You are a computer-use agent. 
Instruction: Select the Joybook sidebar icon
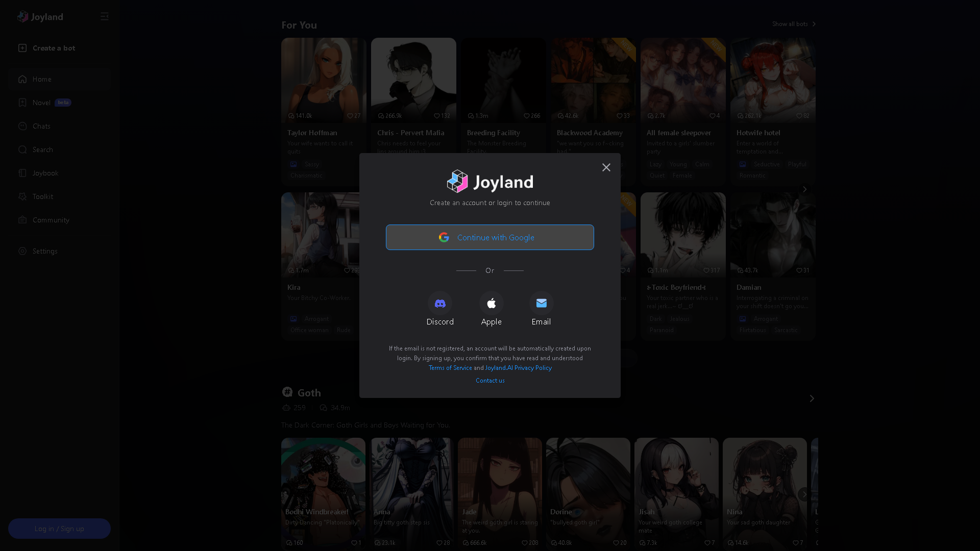click(x=22, y=173)
